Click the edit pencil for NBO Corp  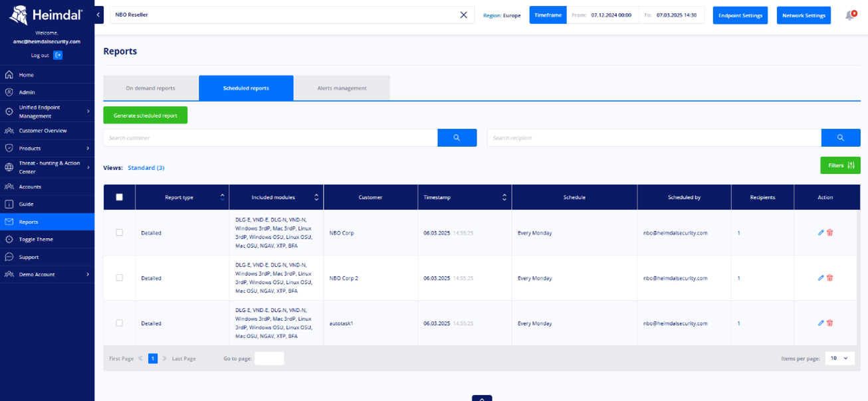(x=821, y=233)
